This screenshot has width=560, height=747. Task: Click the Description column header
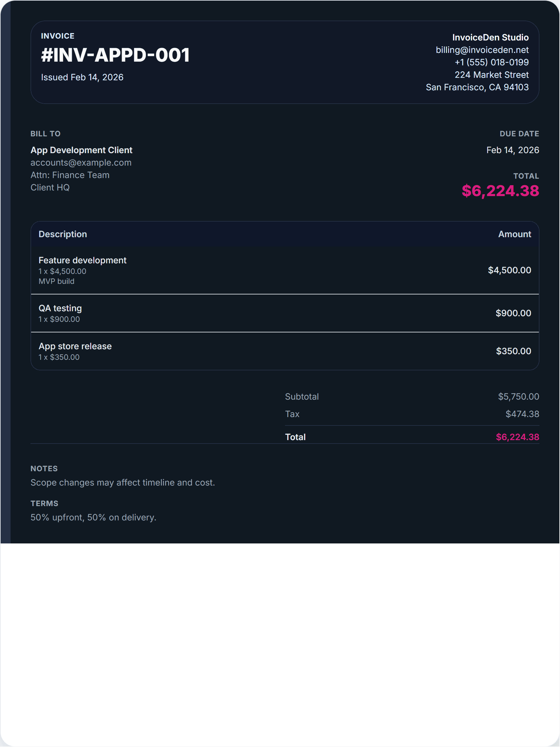click(63, 234)
